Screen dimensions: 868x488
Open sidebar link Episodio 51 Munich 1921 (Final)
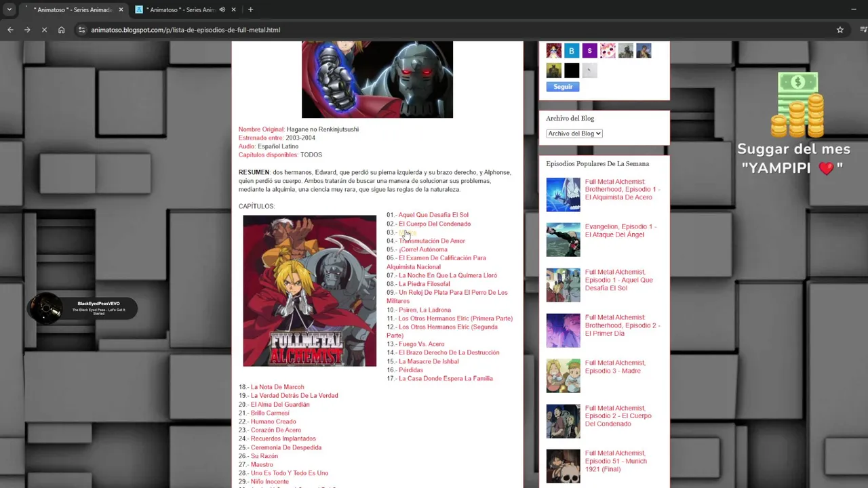click(x=616, y=461)
